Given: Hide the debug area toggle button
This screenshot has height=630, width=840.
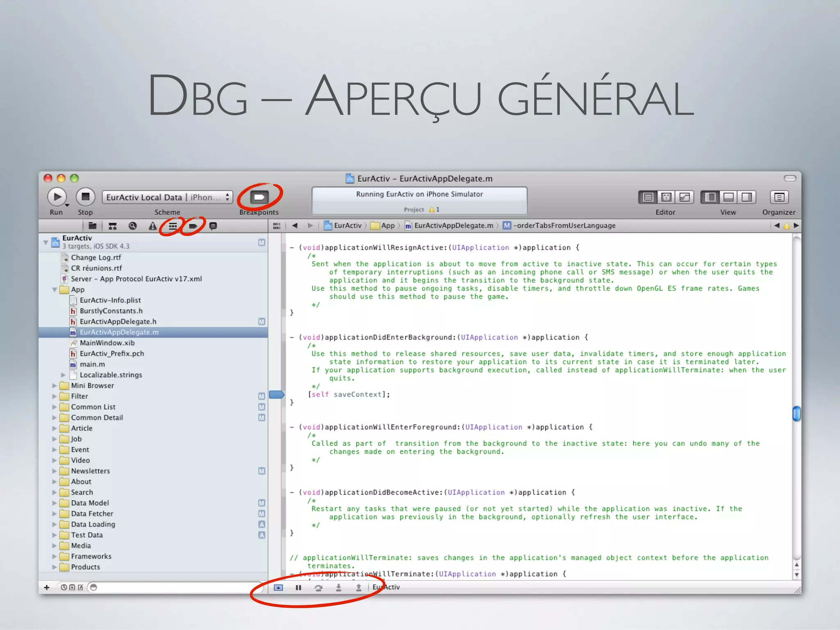Looking at the screenshot, I should coord(278,587).
